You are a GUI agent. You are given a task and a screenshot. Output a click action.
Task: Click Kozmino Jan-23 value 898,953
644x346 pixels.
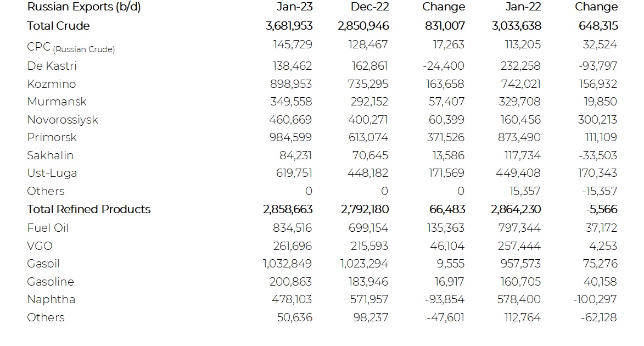[291, 84]
